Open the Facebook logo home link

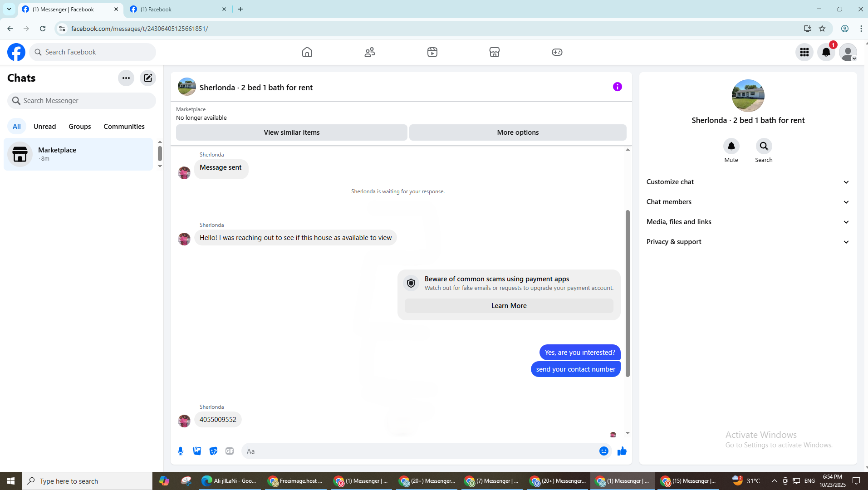(16, 52)
